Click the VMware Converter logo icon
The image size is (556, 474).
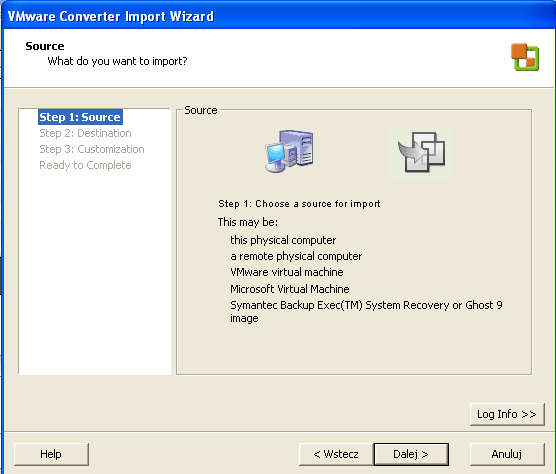525,57
